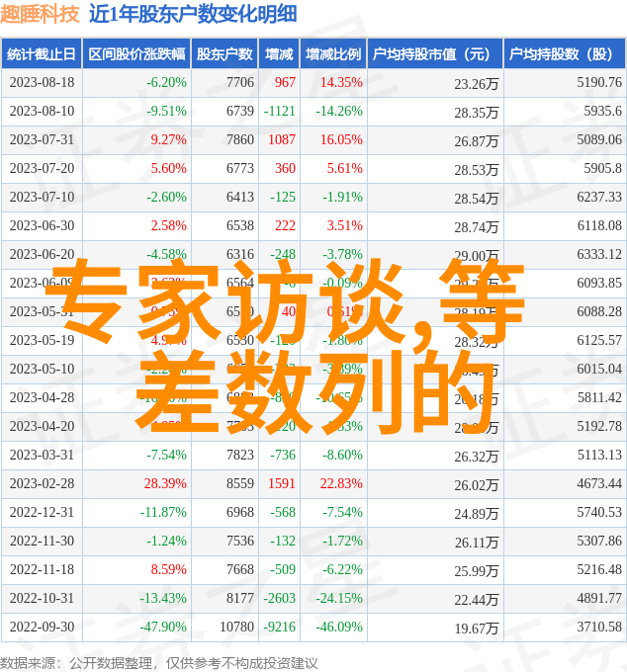
Task: Click average shares cell 5190.76
Action: [x=599, y=82]
